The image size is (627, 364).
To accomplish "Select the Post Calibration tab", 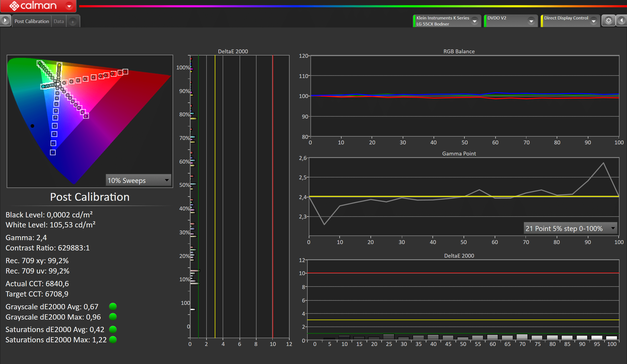I will [32, 21].
